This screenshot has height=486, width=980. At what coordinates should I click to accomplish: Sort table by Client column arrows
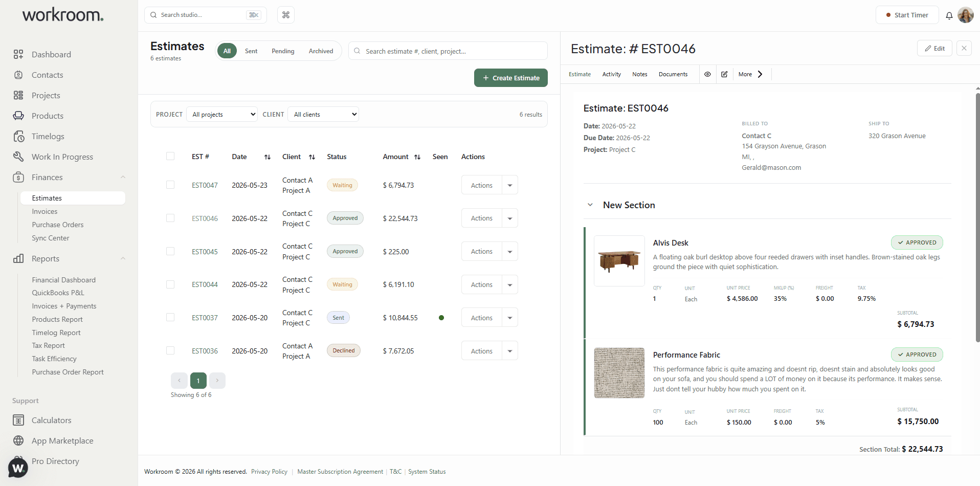[x=312, y=157]
